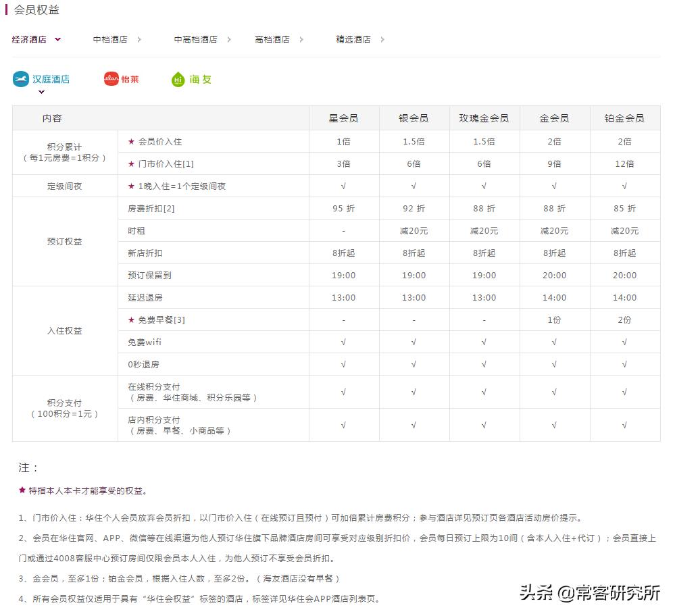This screenshot has height=616, width=675.
Task: Switch to the 精选酒店 tab
Action: pos(354,39)
